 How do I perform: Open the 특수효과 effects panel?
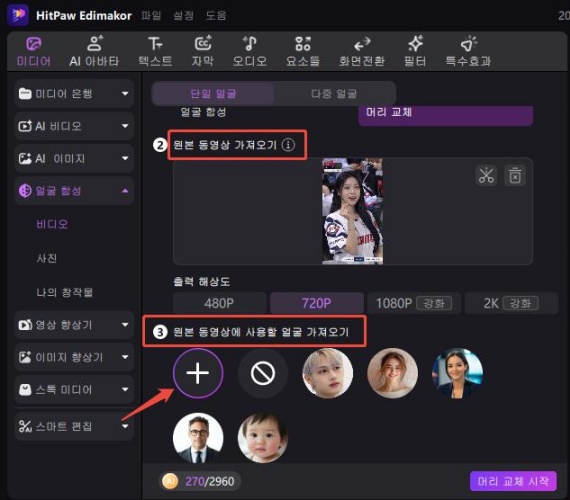(x=469, y=52)
